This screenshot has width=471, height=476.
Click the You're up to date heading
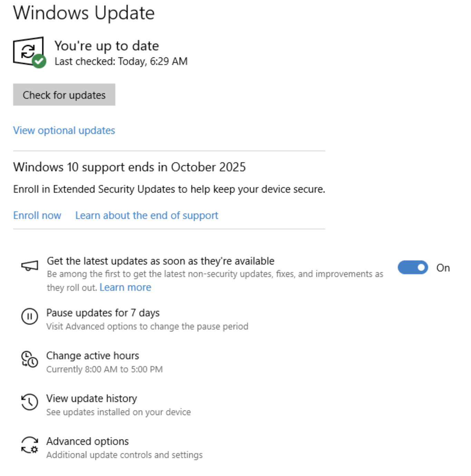(107, 46)
